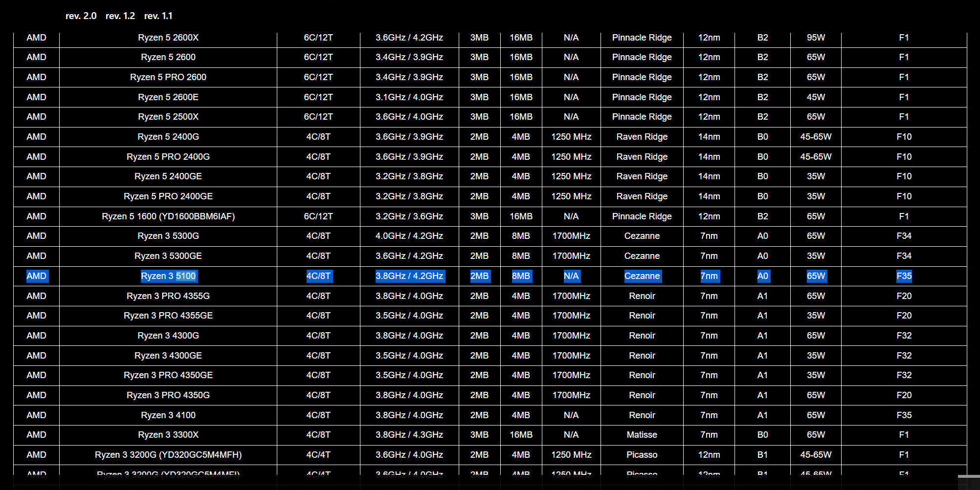The width and height of the screenshot is (980, 490).
Task: Click the 95W TDP cell for Ryzen 5 2600X
Action: click(x=816, y=38)
